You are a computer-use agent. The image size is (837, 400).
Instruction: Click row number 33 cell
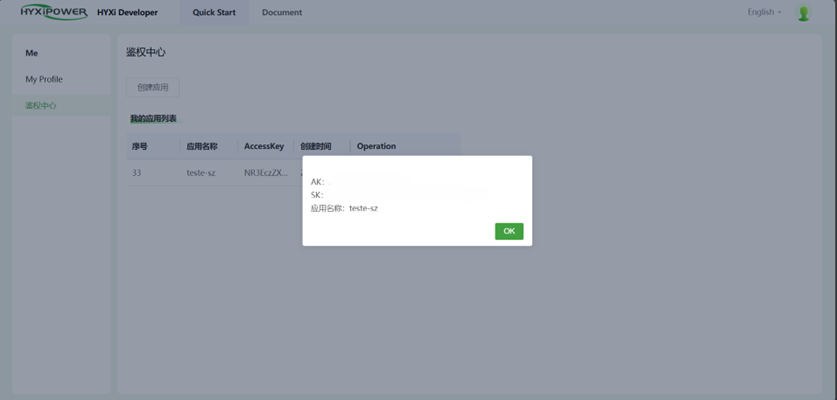click(x=136, y=173)
